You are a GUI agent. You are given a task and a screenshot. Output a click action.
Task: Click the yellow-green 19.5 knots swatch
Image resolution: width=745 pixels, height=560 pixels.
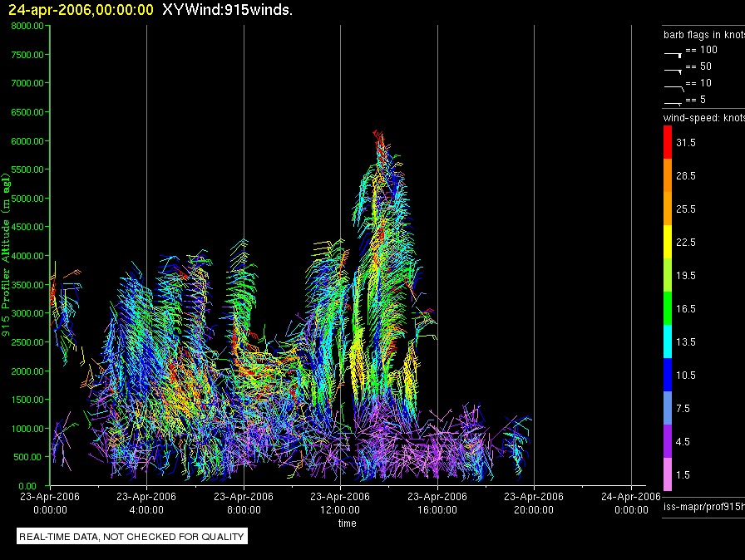(668, 275)
